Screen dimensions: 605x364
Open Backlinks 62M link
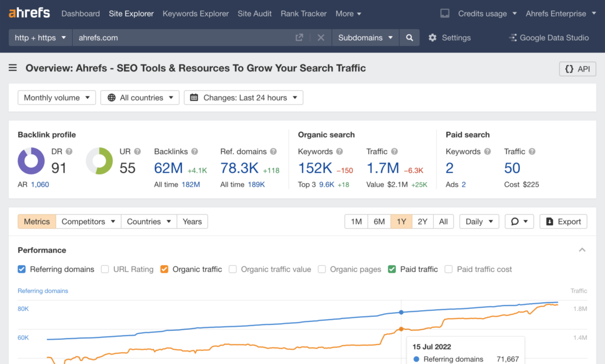168,168
